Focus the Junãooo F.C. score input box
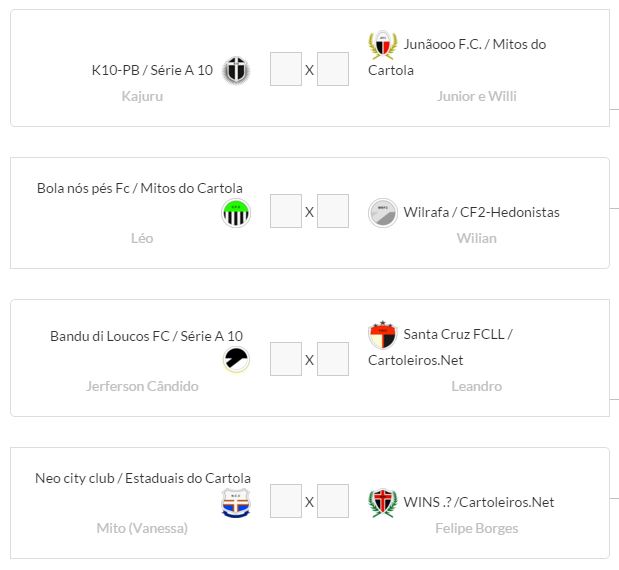The height and width of the screenshot is (570, 619). 333,70
